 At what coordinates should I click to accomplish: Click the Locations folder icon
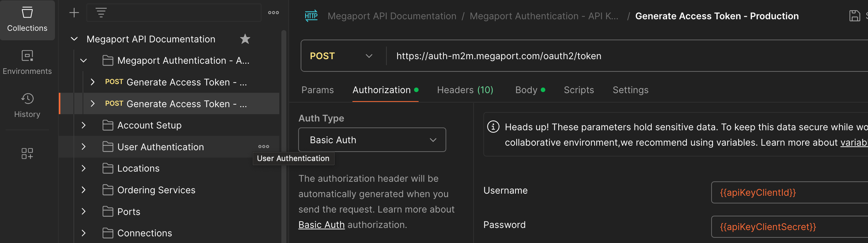tap(108, 168)
